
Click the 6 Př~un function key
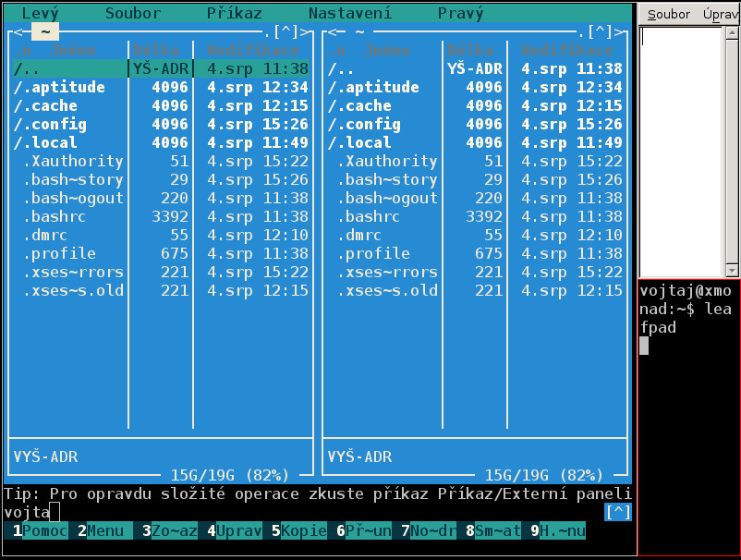click(x=364, y=530)
